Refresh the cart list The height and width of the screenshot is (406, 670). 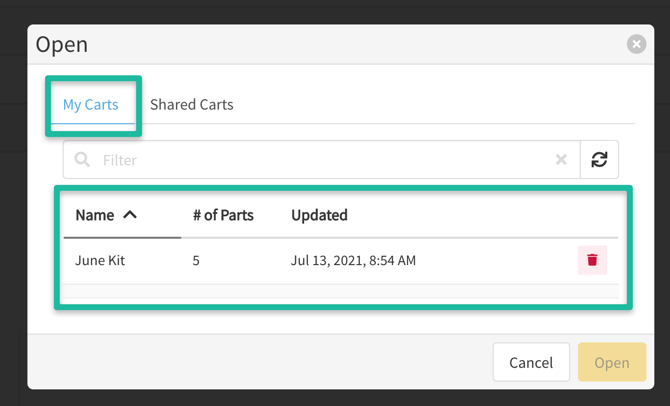(599, 160)
